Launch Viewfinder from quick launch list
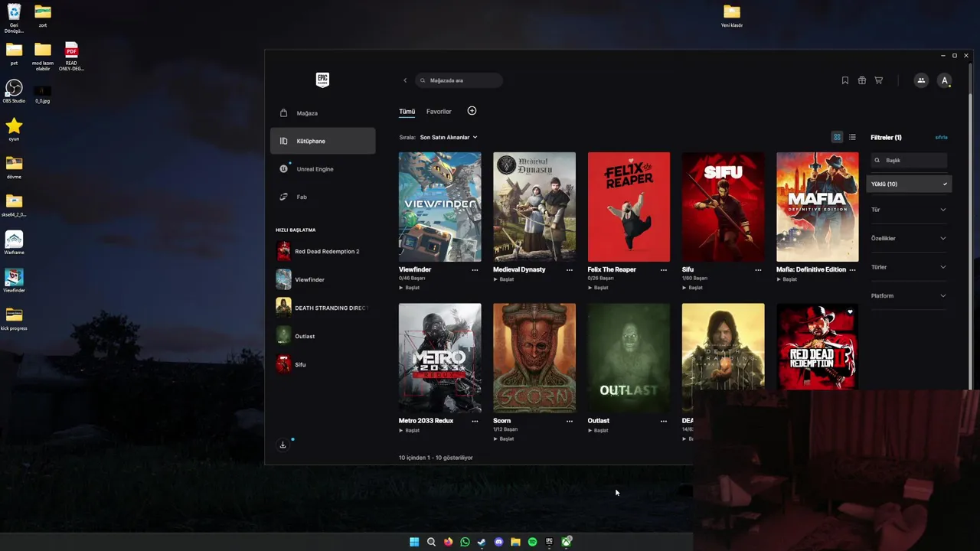The height and width of the screenshot is (551, 980). click(322, 279)
